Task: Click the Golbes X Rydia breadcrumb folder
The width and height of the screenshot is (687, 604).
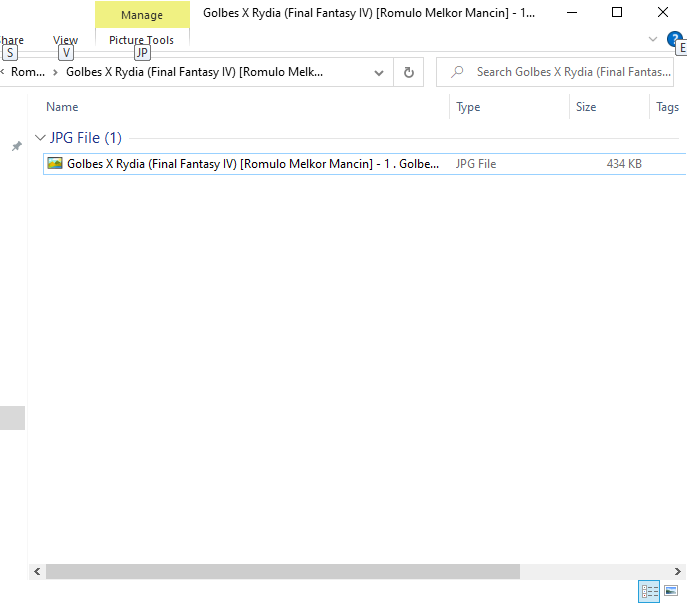Action: pos(195,72)
